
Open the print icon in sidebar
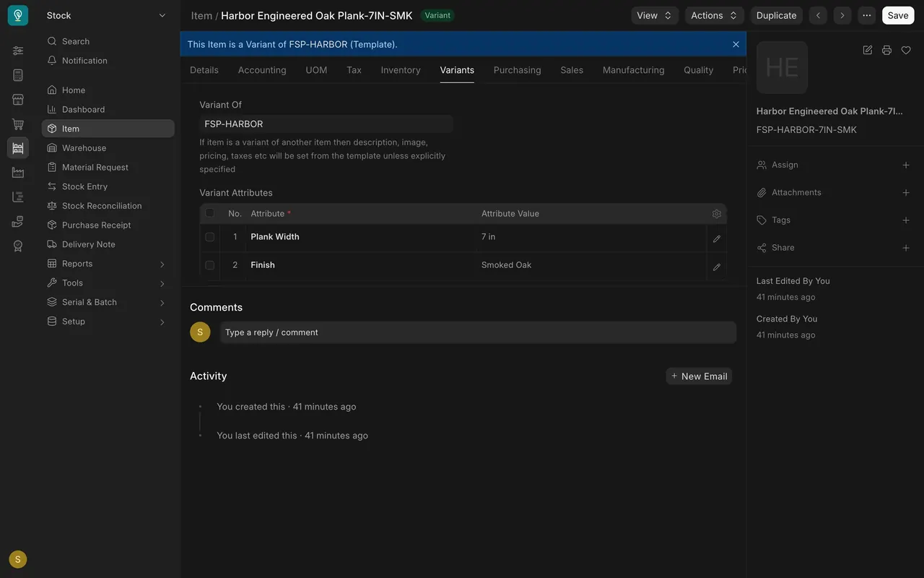pyautogui.click(x=886, y=50)
